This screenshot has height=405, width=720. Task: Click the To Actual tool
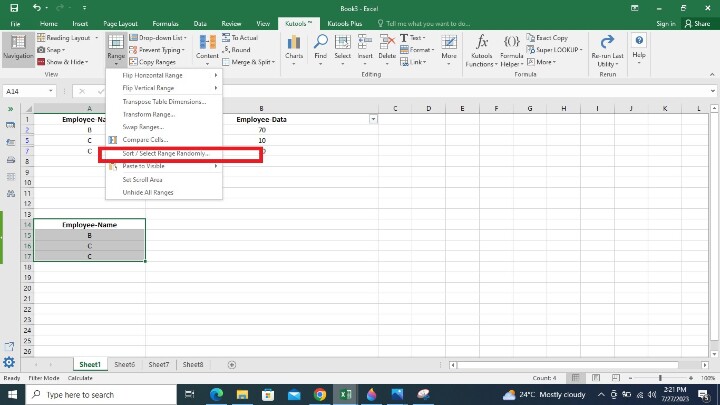[x=240, y=38]
